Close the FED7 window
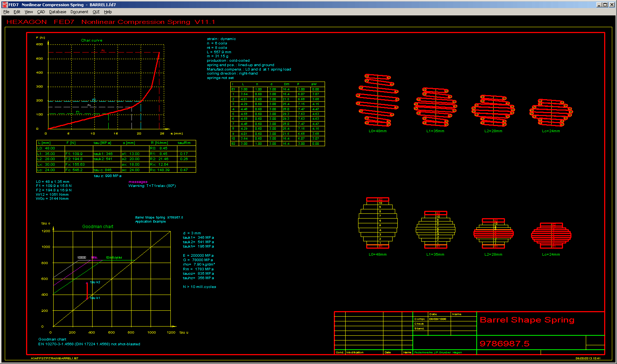The image size is (617, 364). pyautogui.click(x=612, y=5)
